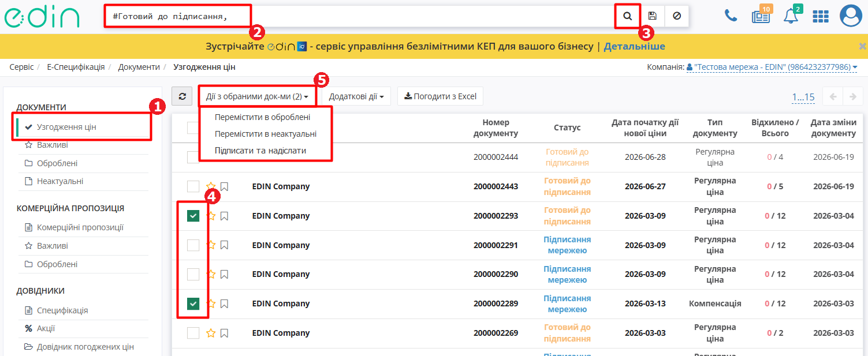The height and width of the screenshot is (356, 868).
Task: Go to the previous page arrow
Action: coord(833,96)
